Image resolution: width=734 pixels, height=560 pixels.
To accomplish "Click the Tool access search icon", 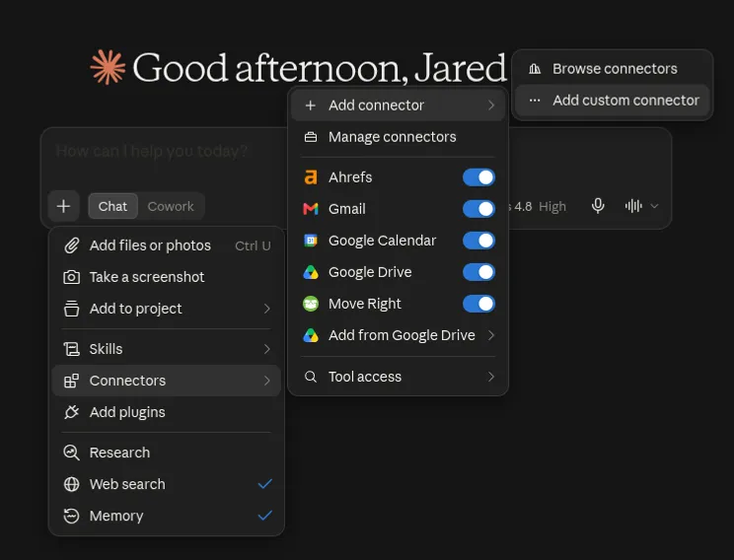I will point(311,377).
